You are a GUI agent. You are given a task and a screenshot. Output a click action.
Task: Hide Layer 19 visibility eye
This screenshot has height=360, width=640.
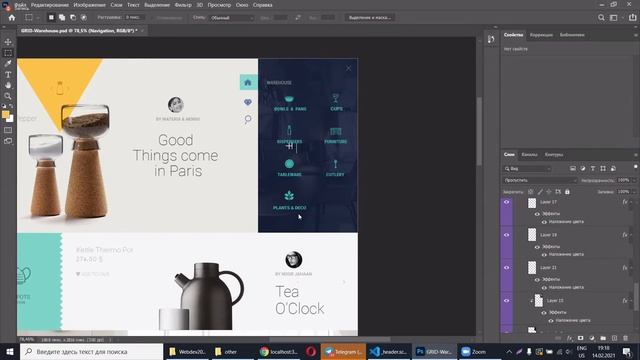507,235
